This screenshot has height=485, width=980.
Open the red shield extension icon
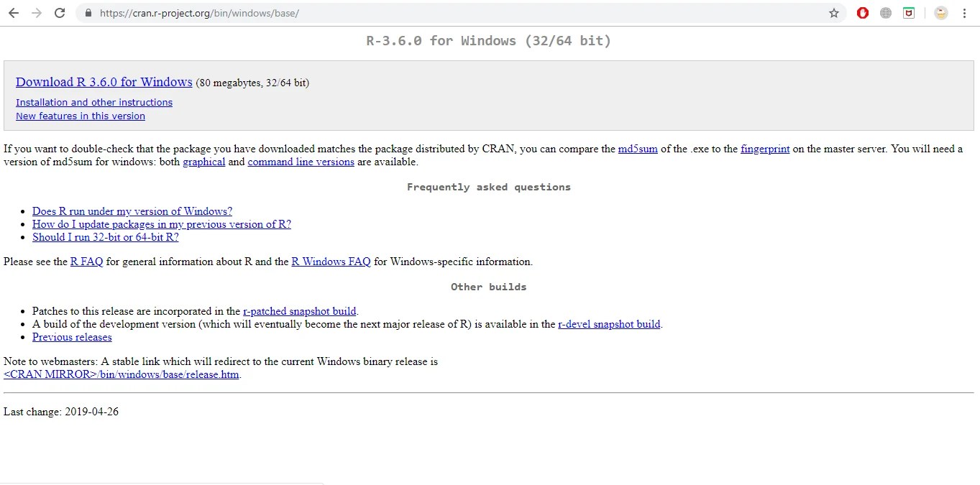(x=909, y=13)
